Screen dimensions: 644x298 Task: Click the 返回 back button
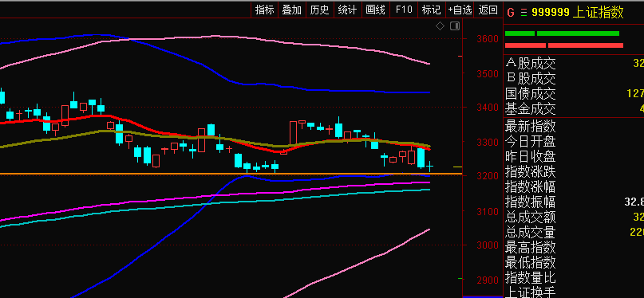coord(488,10)
